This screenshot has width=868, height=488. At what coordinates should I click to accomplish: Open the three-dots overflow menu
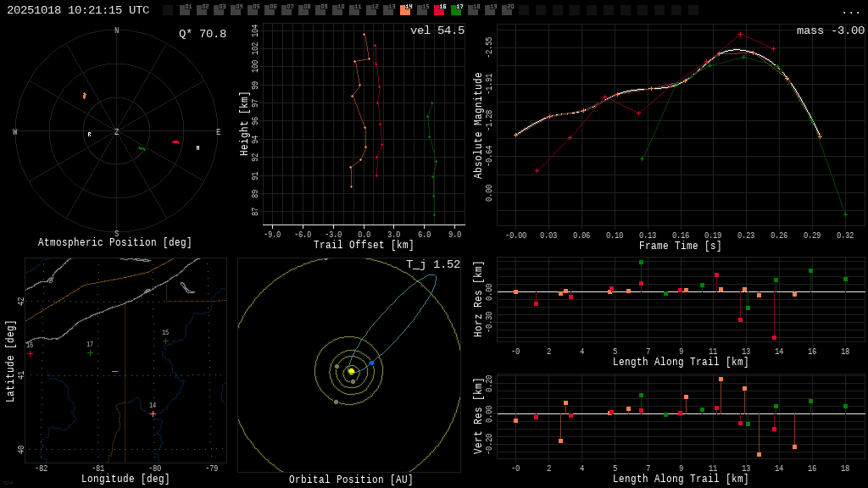(x=850, y=11)
